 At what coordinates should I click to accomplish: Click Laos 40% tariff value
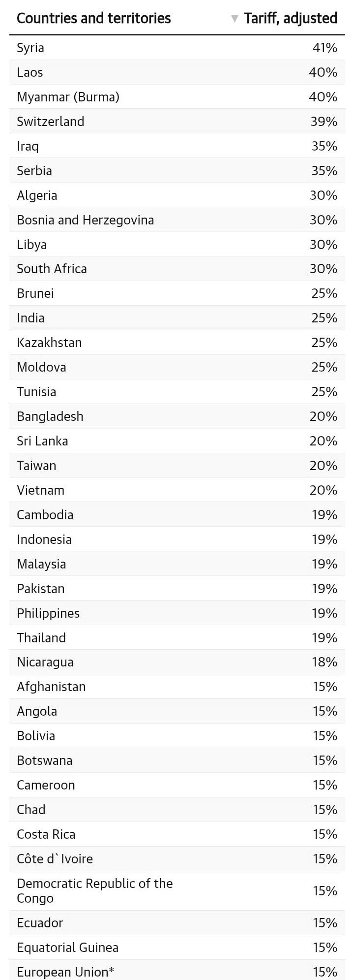[323, 72]
